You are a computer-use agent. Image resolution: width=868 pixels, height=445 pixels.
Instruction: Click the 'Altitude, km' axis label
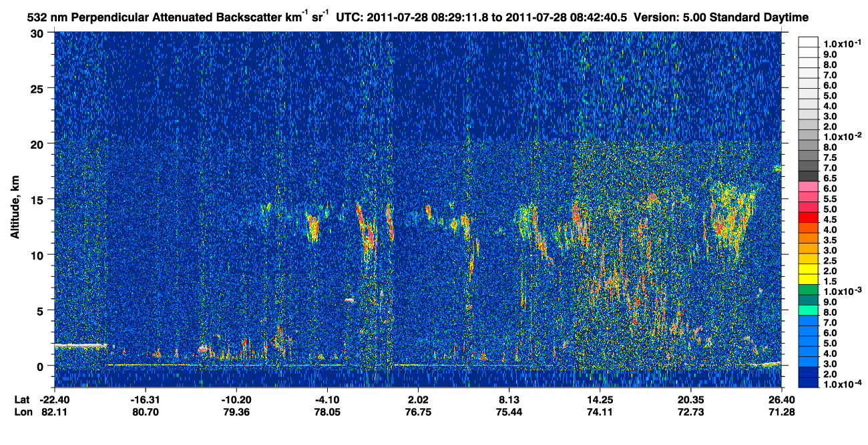pos(15,208)
